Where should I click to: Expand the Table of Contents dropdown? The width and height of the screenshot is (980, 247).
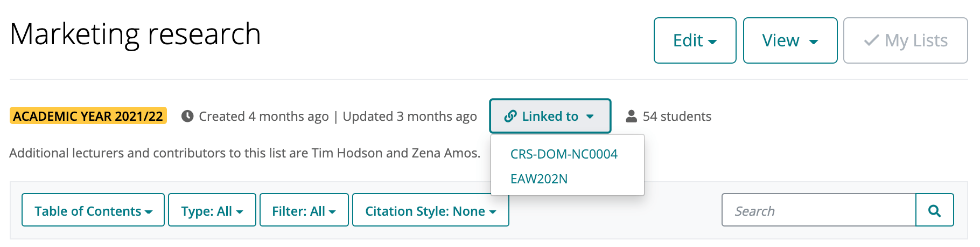point(93,210)
